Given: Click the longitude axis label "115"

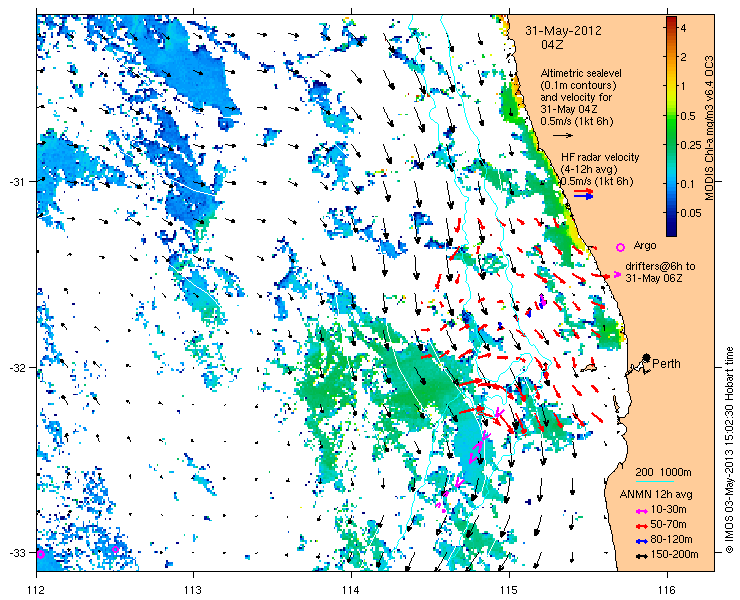Looking at the screenshot, I should pyautogui.click(x=509, y=590).
